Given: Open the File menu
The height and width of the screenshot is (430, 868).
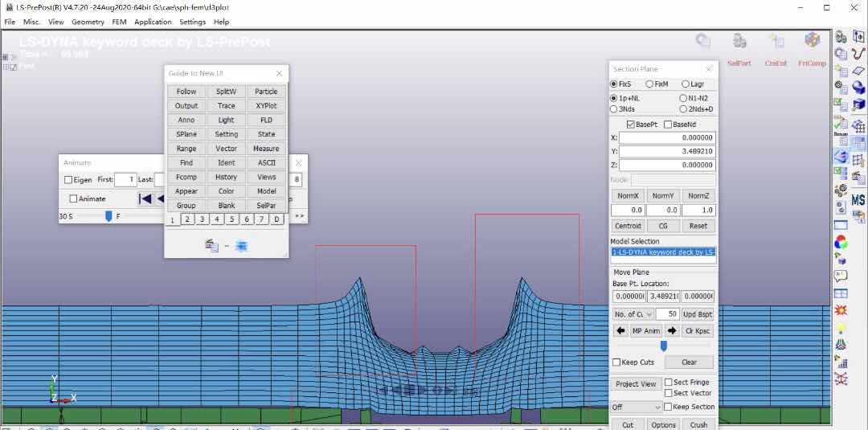Looking at the screenshot, I should click(10, 22).
